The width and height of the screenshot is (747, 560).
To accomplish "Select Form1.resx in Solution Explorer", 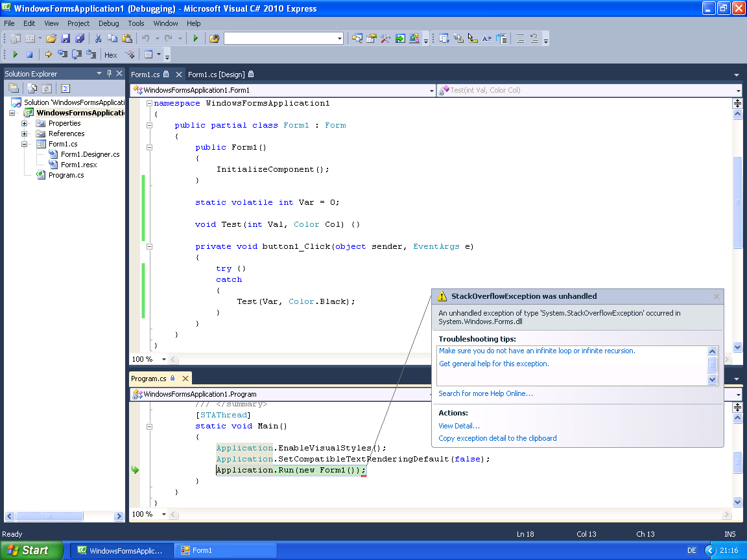I will 78,165.
